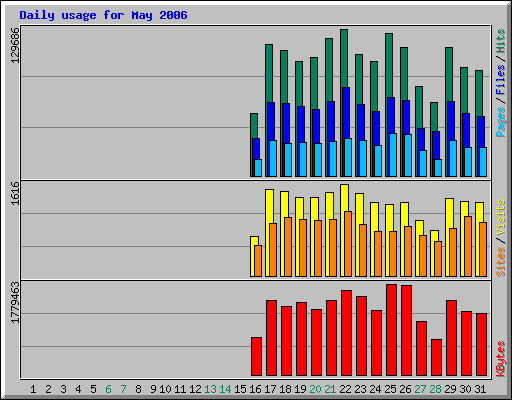512x400 pixels.
Task: Select the dark green Hits bar top for day 29
Action: [x=449, y=74]
